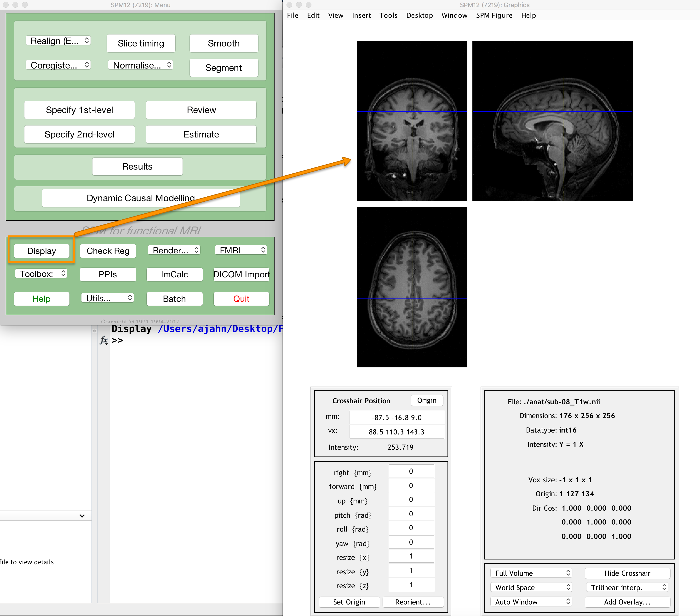Open the Desktop menu
This screenshot has height=616, width=700.
(x=419, y=15)
